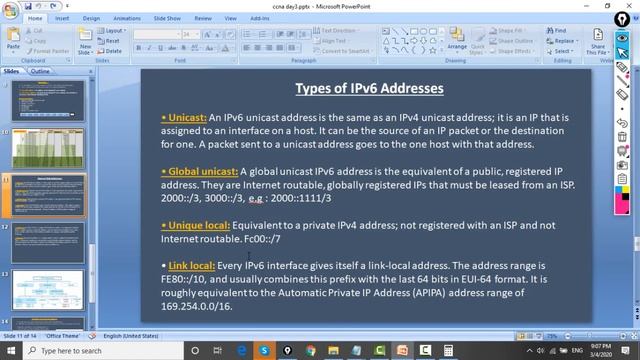640x360 pixels.
Task: Open the View ribbon tab
Action: [230, 18]
